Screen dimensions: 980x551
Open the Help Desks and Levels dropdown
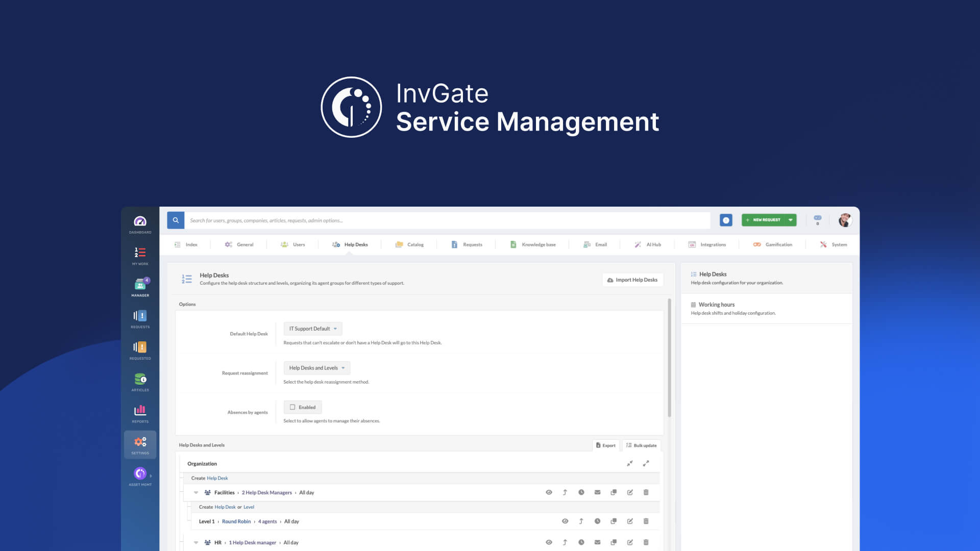pyautogui.click(x=316, y=368)
